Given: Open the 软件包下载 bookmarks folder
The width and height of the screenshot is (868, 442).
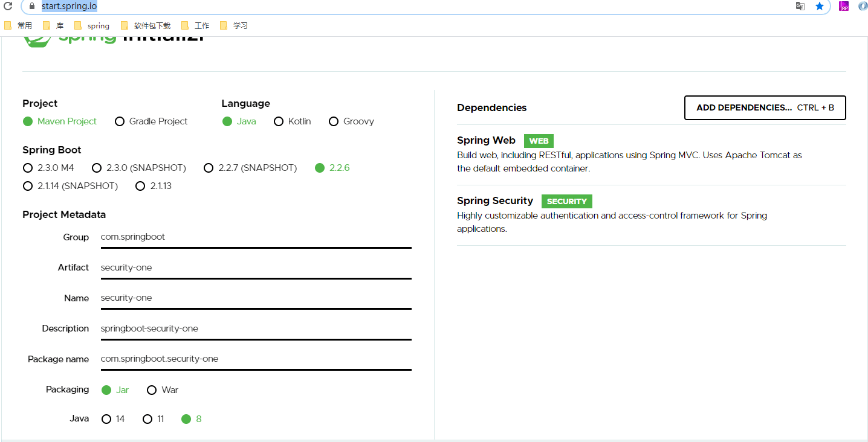Looking at the screenshot, I should [146, 25].
